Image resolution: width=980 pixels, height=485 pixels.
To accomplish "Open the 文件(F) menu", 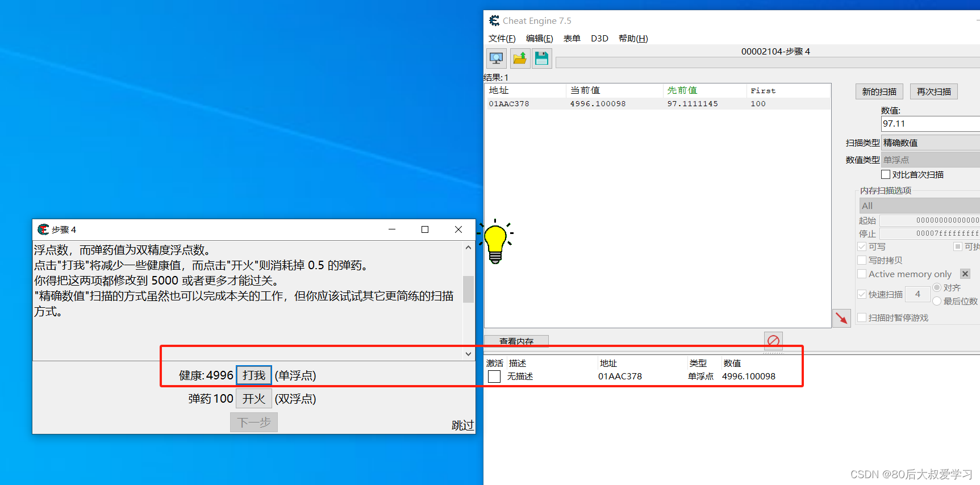I will coord(502,38).
